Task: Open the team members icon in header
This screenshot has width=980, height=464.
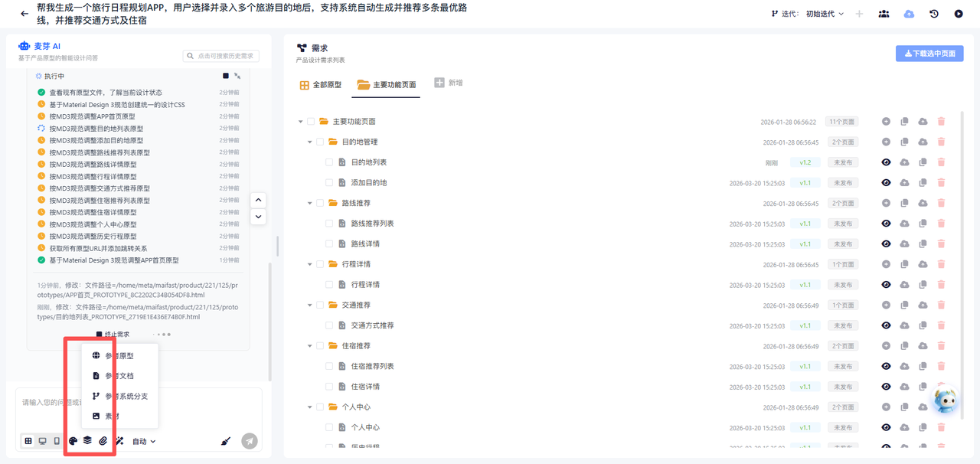Action: 884,14
